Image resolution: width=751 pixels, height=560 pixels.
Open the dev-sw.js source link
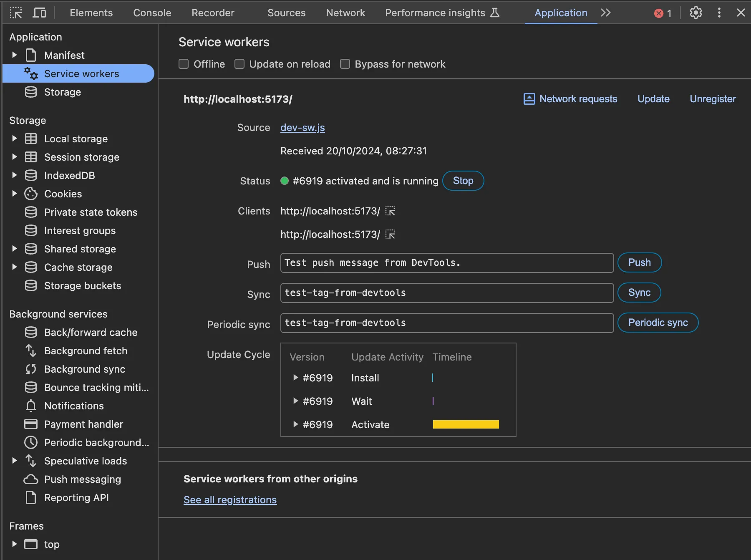pos(302,128)
